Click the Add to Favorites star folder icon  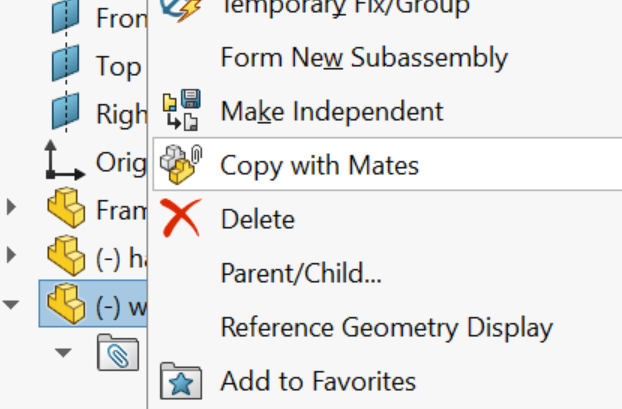click(181, 381)
